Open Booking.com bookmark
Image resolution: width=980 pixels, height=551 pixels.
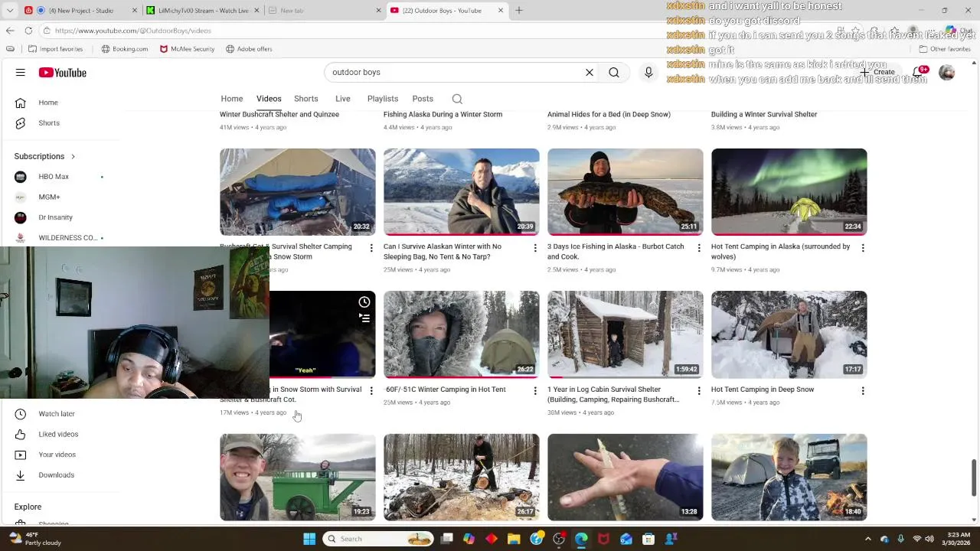pos(125,49)
